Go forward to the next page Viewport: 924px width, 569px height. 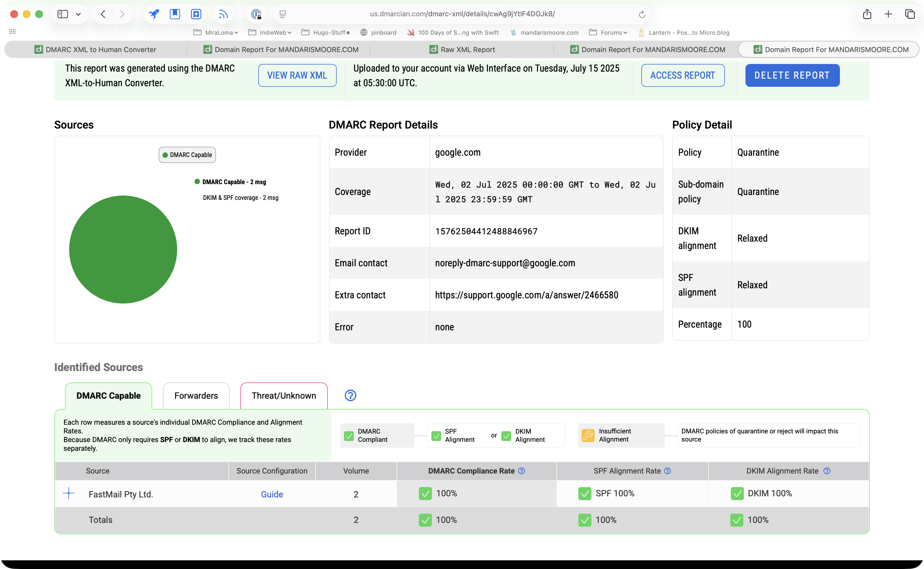[x=122, y=14]
